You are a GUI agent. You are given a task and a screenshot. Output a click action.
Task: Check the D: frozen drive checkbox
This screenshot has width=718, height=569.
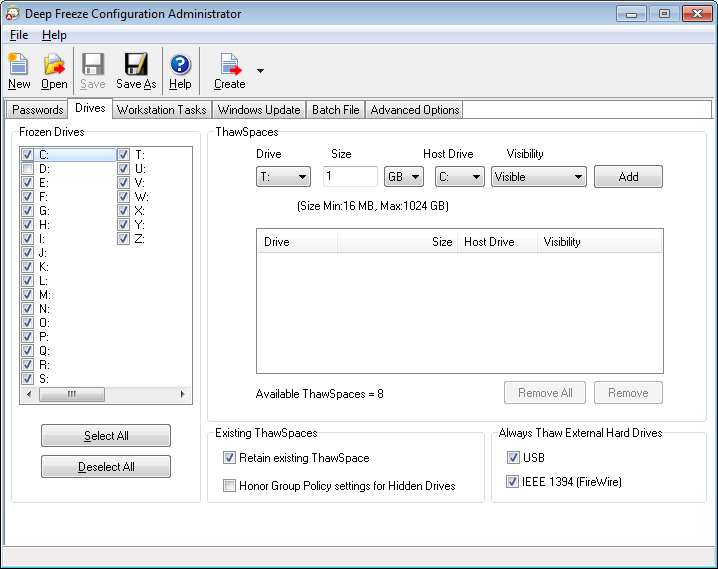(x=27, y=169)
